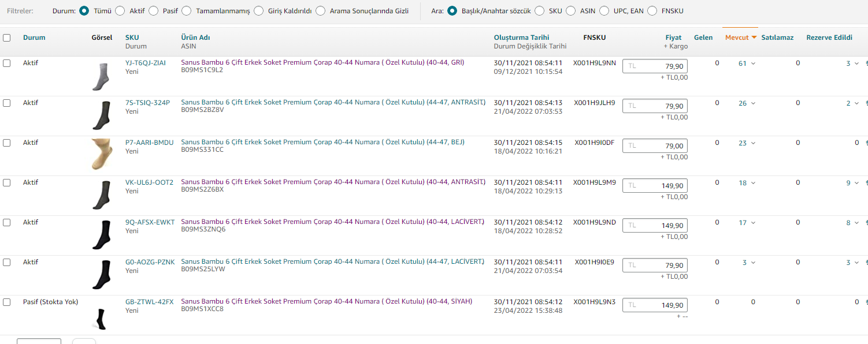The width and height of the screenshot is (868, 344).
Task: Sort by Rezerve Edildi column header
Action: pyautogui.click(x=829, y=38)
